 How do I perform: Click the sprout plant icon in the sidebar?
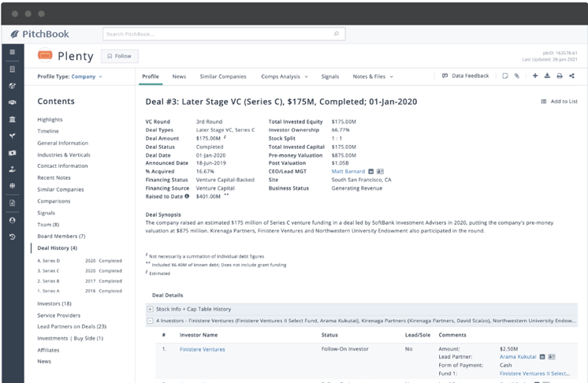(x=13, y=136)
